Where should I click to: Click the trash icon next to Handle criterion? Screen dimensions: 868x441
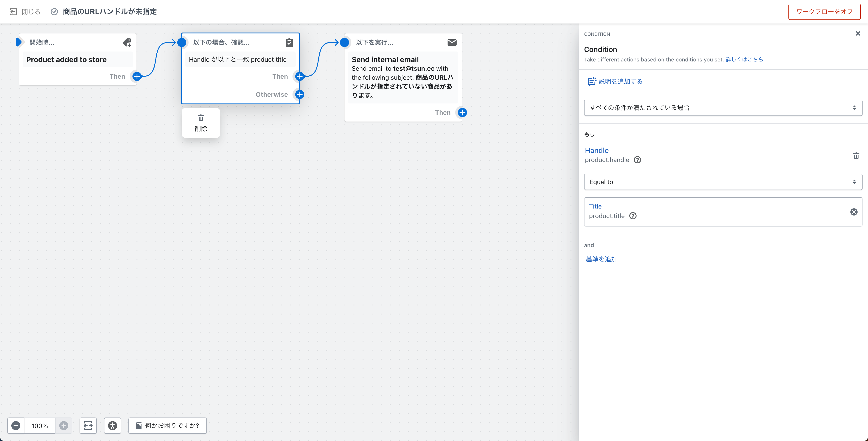coord(856,156)
